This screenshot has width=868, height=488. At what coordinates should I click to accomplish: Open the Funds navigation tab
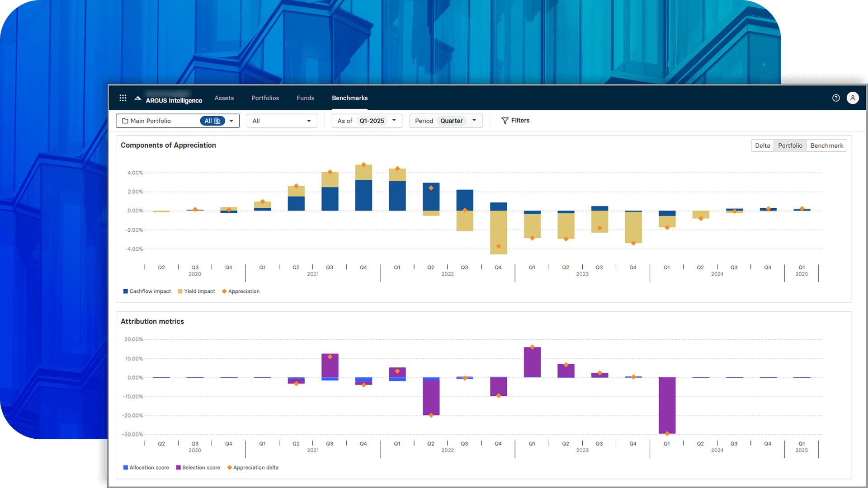305,98
